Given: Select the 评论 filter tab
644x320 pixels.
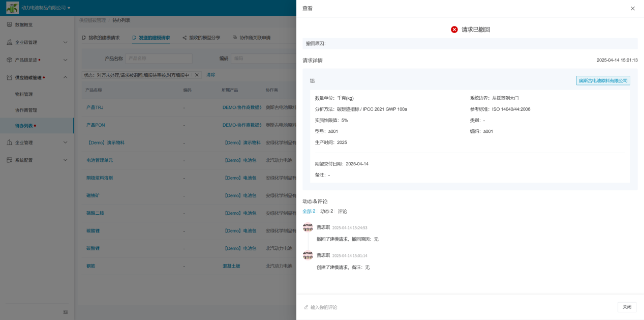Looking at the screenshot, I should (343, 211).
